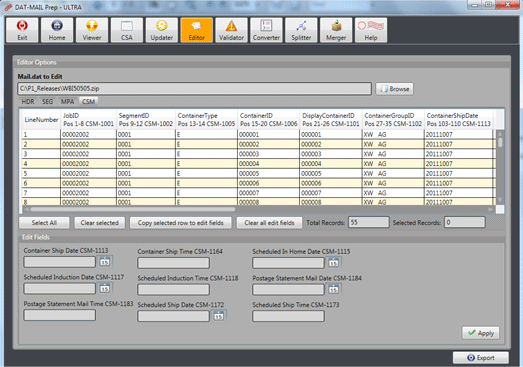Click the ContainerGroupID column header

[393, 119]
